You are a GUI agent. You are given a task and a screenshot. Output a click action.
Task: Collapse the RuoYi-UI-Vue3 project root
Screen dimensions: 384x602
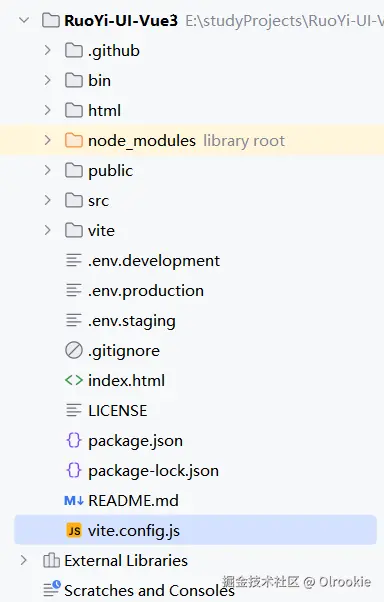[24, 20]
